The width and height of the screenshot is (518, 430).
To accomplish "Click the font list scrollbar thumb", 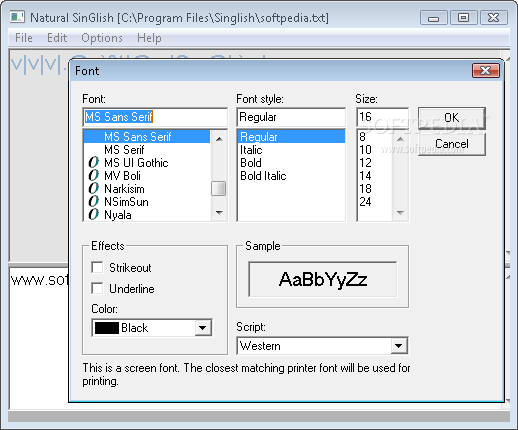I will point(219,188).
